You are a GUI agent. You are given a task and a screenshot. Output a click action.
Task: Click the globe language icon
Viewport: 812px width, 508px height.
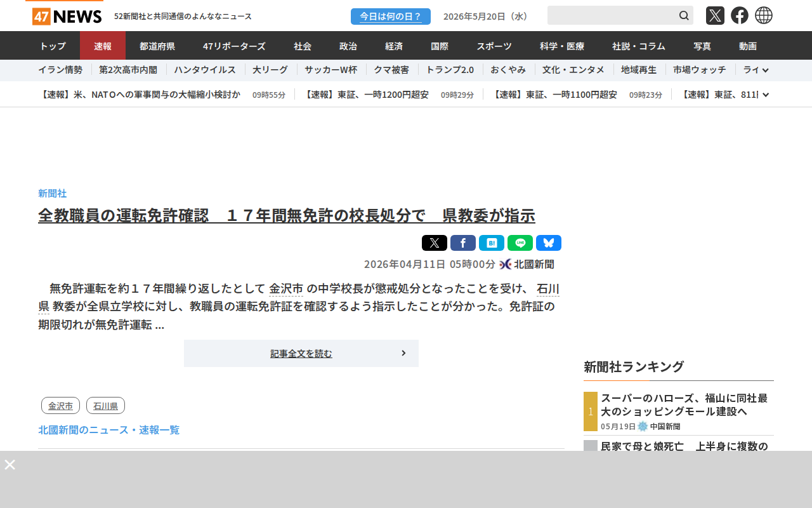(x=764, y=15)
